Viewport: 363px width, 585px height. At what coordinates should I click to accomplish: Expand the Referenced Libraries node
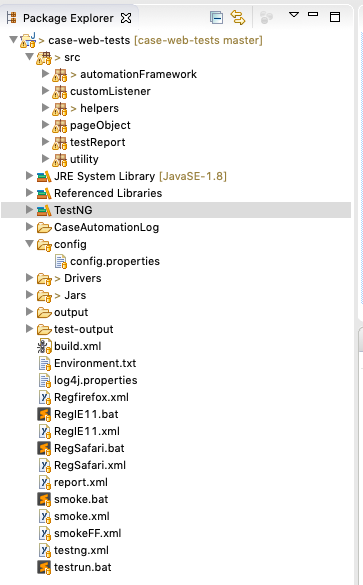click(29, 193)
